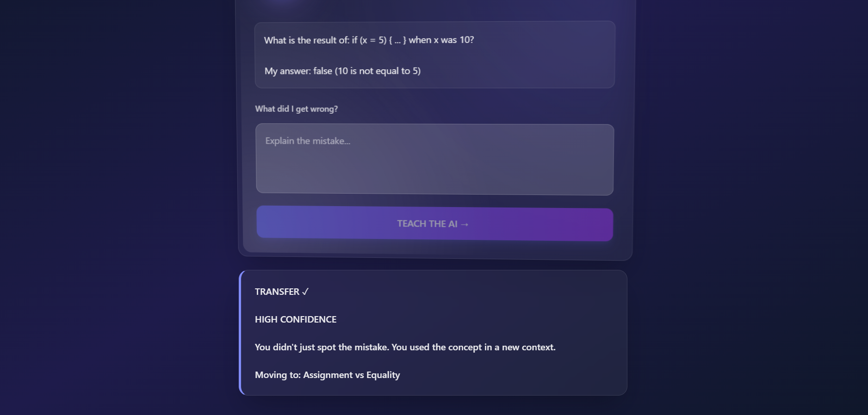Viewport: 868px width, 415px height.
Task: Click the 'My answer: false' line
Action: tap(342, 71)
